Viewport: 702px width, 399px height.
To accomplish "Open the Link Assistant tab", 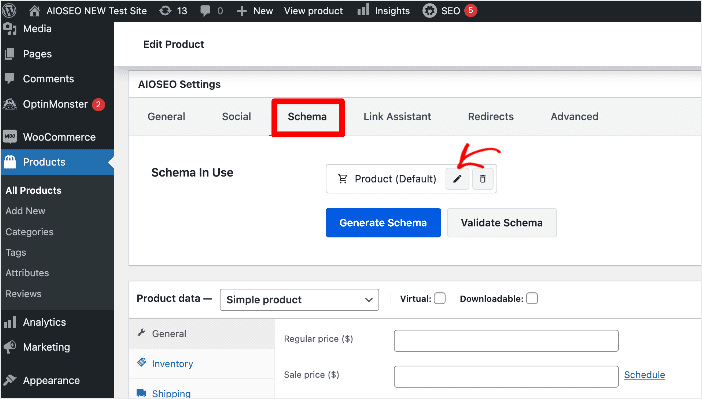I will click(397, 116).
